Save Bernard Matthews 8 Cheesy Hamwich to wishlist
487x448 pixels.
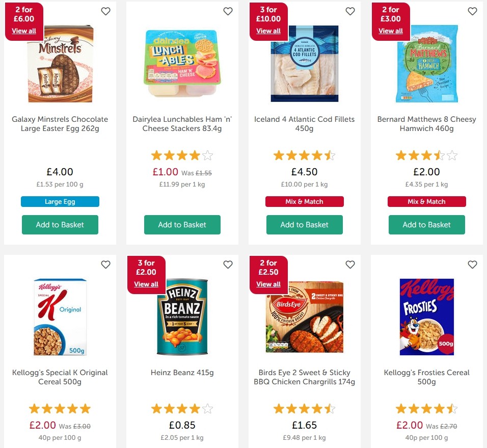472,11
